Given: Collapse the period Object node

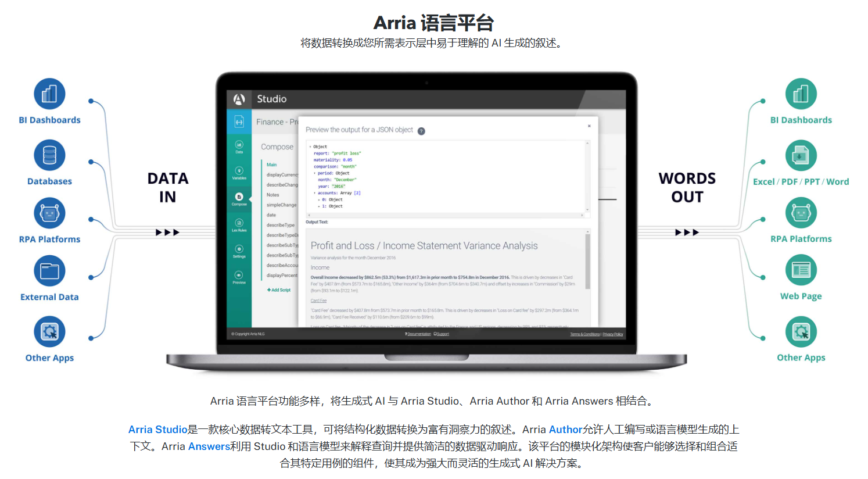Looking at the screenshot, I should click(315, 173).
